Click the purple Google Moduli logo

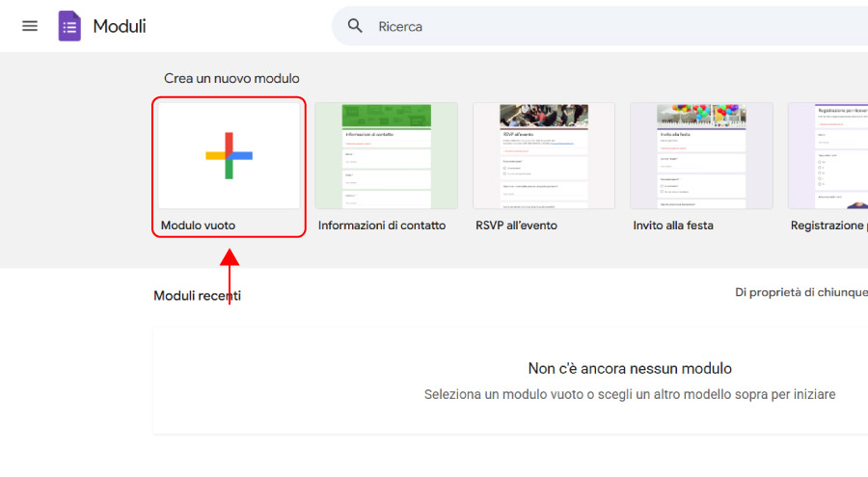pyautogui.click(x=69, y=26)
